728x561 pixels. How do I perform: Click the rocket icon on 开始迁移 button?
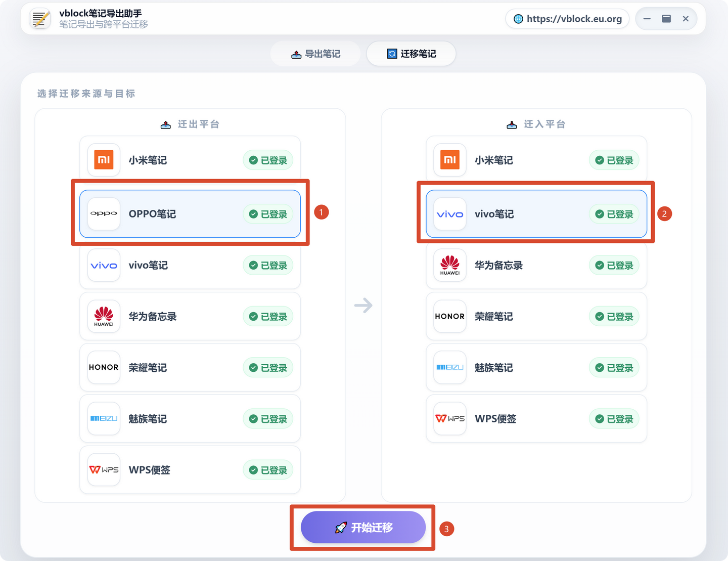[x=341, y=528]
